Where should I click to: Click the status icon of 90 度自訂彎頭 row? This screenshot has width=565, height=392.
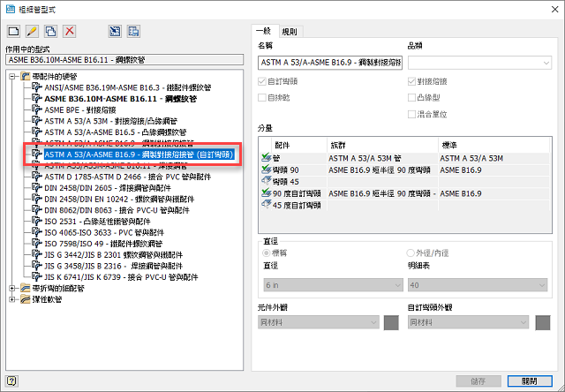coord(267,193)
